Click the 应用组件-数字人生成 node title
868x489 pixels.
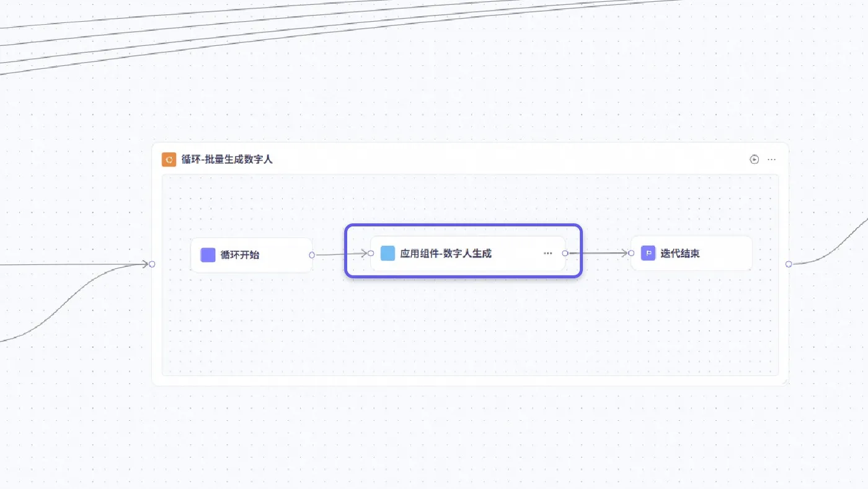[x=446, y=253]
